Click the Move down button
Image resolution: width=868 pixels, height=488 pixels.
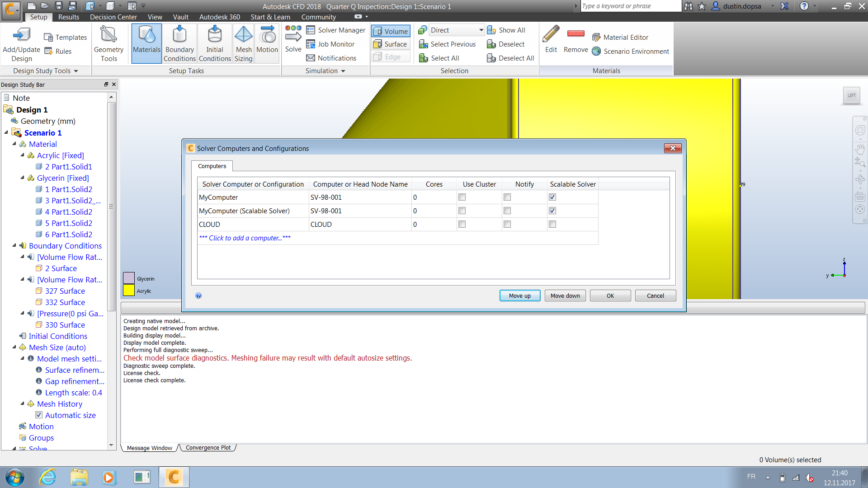tap(565, 295)
